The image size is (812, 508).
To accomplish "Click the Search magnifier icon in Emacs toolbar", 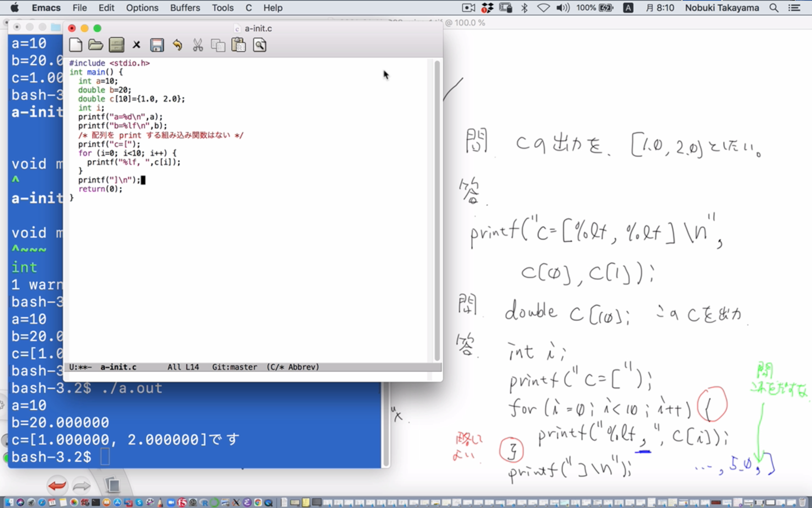I will (x=259, y=45).
